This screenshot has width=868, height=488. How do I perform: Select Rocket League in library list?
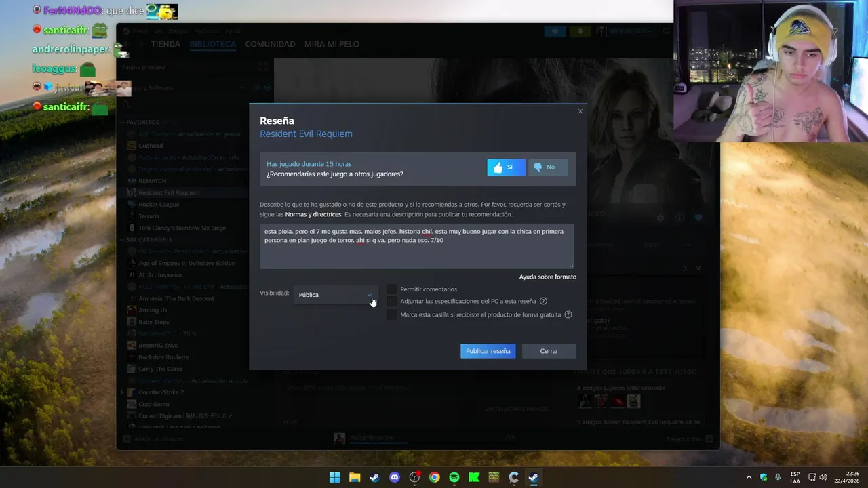click(159, 205)
